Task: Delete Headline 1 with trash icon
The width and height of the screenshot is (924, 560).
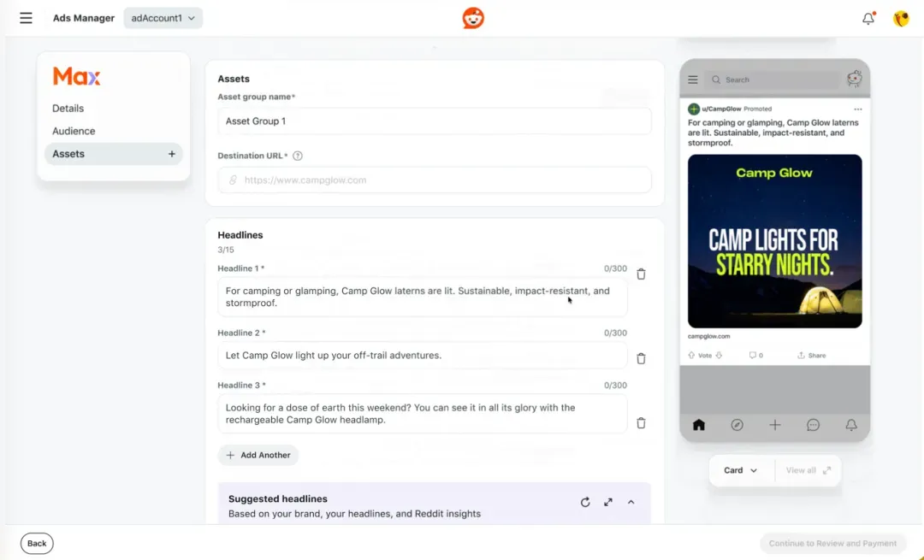Action: [641, 274]
